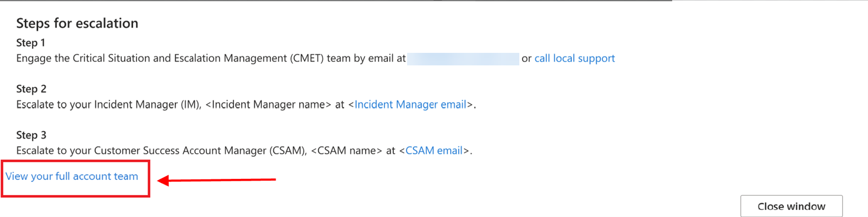868x217 pixels.
Task: View your full account team
Action: click(x=72, y=177)
